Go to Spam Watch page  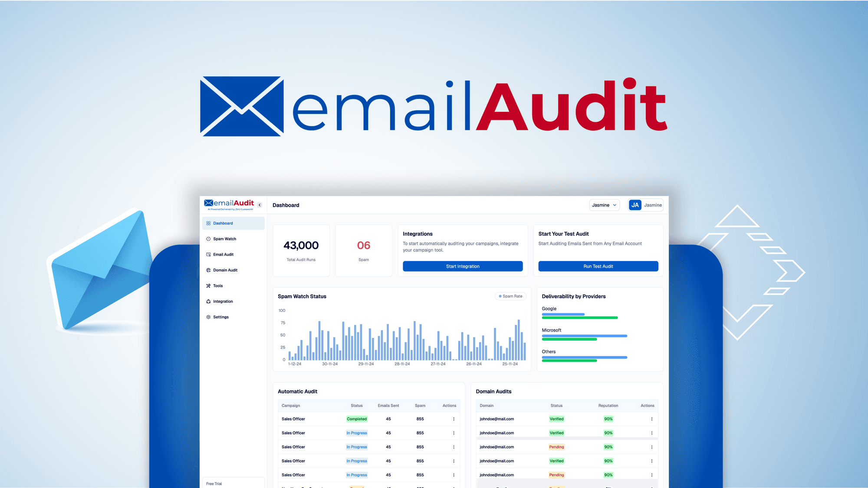pyautogui.click(x=233, y=239)
